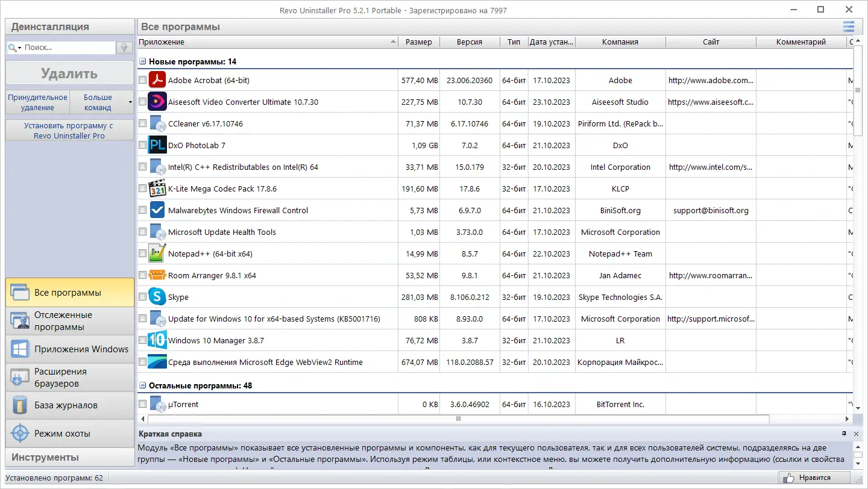Click the 577,40 MB size cell

419,80
